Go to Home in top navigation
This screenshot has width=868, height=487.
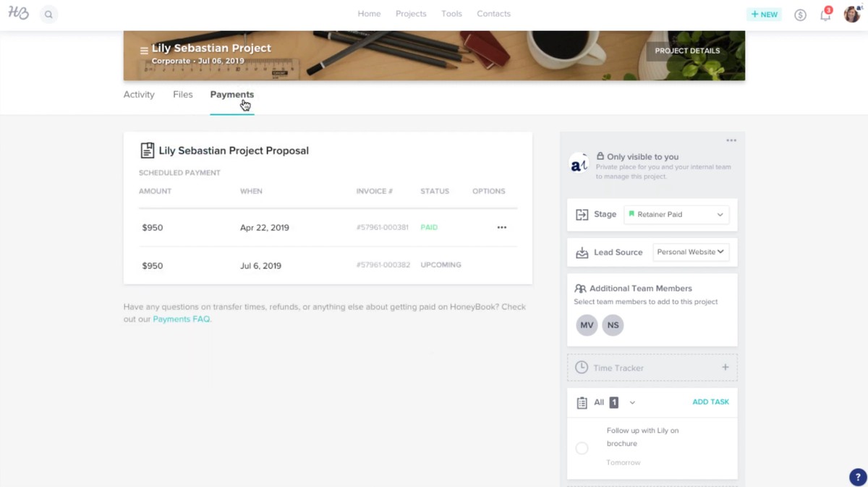click(x=369, y=14)
